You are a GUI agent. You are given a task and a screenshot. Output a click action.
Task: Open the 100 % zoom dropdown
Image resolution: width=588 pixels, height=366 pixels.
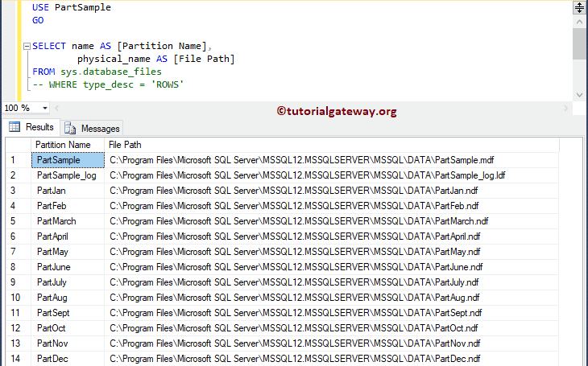tap(44, 109)
